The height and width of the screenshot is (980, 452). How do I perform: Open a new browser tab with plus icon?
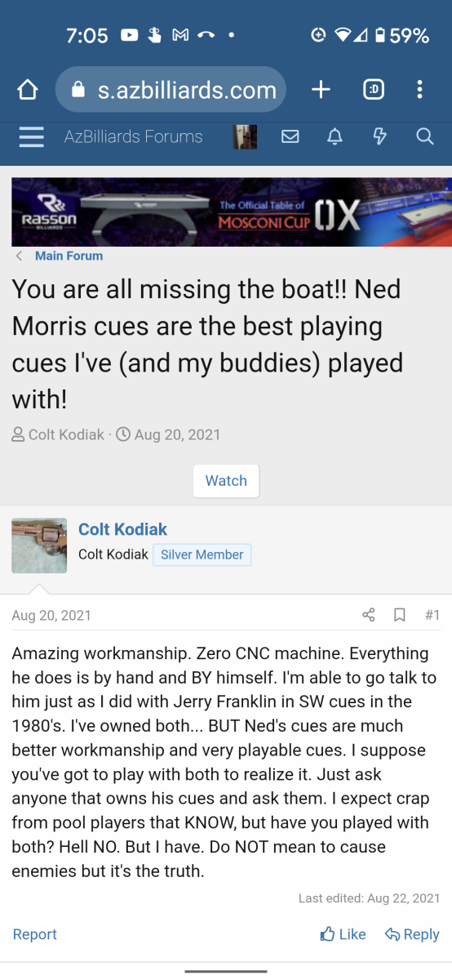321,90
